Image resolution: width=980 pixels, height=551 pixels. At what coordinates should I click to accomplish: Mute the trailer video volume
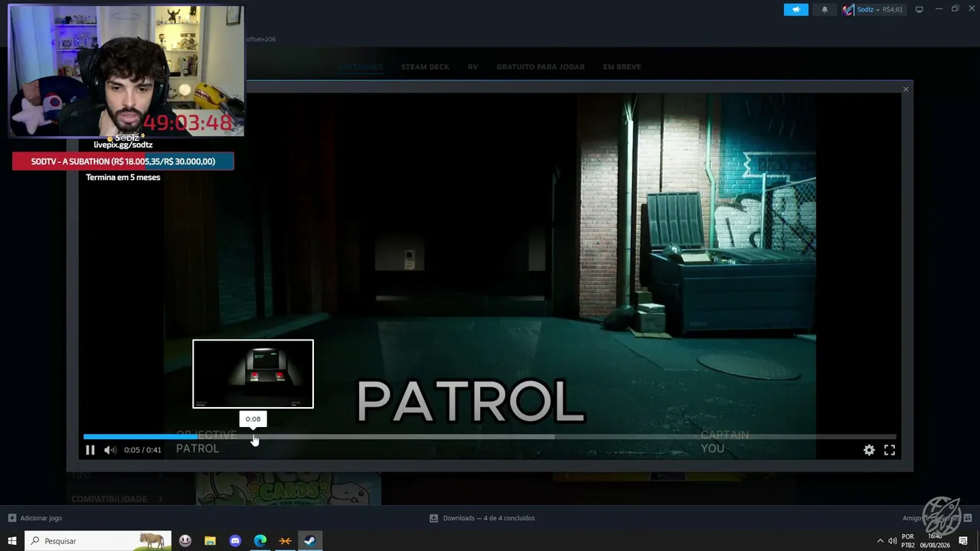coord(109,450)
